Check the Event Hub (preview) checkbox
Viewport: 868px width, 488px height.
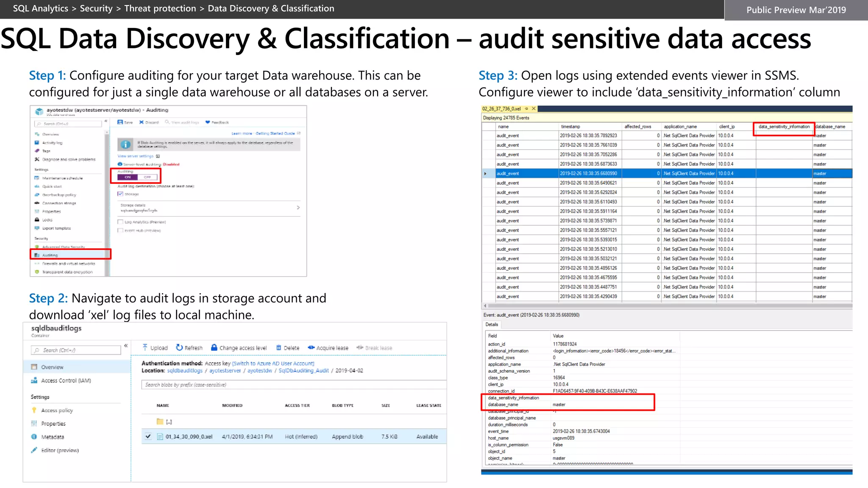(120, 230)
